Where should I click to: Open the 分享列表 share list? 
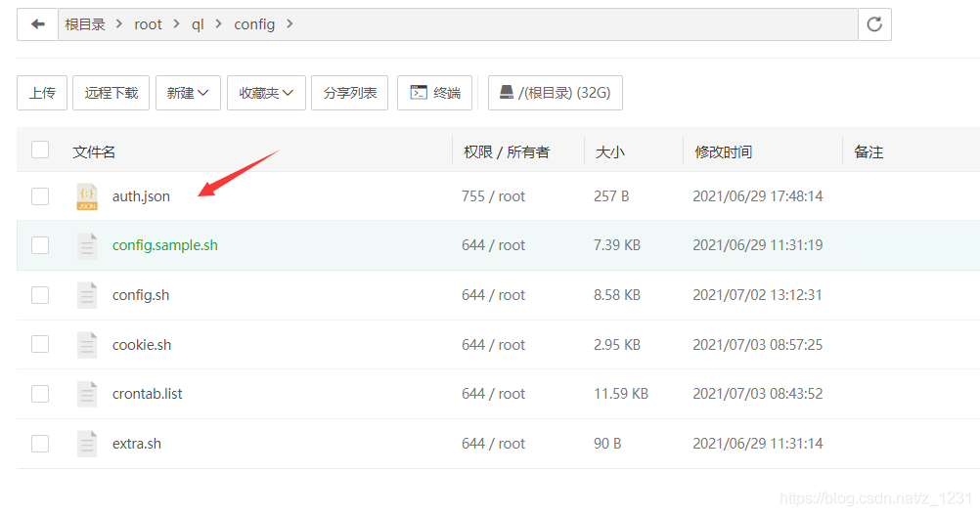(x=350, y=93)
